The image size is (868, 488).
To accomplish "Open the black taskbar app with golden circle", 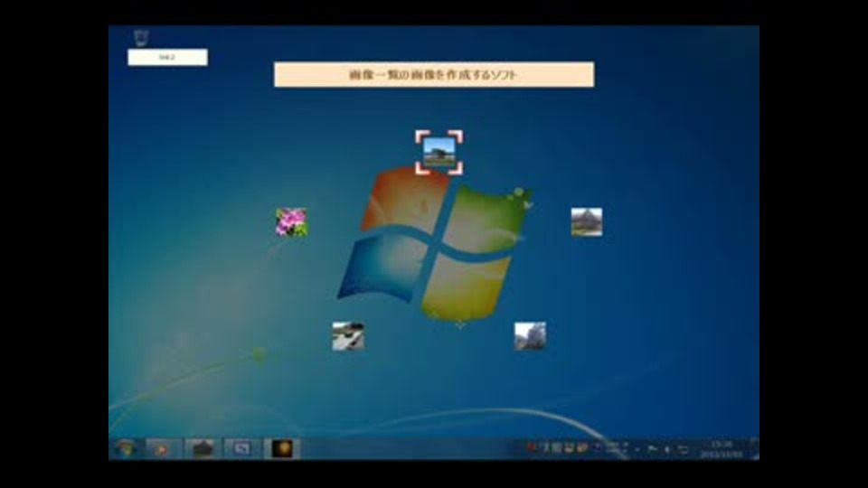I will click(x=282, y=449).
